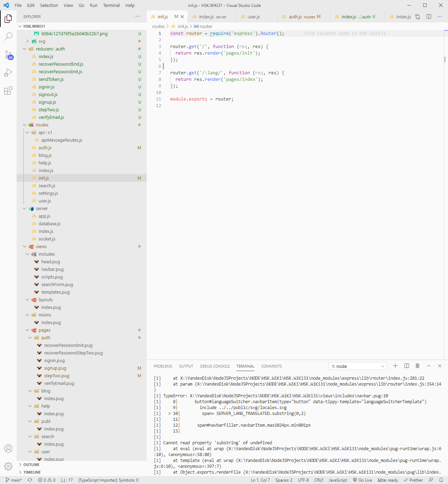Switch to the DEBUG CONSOLE tab

point(215,366)
